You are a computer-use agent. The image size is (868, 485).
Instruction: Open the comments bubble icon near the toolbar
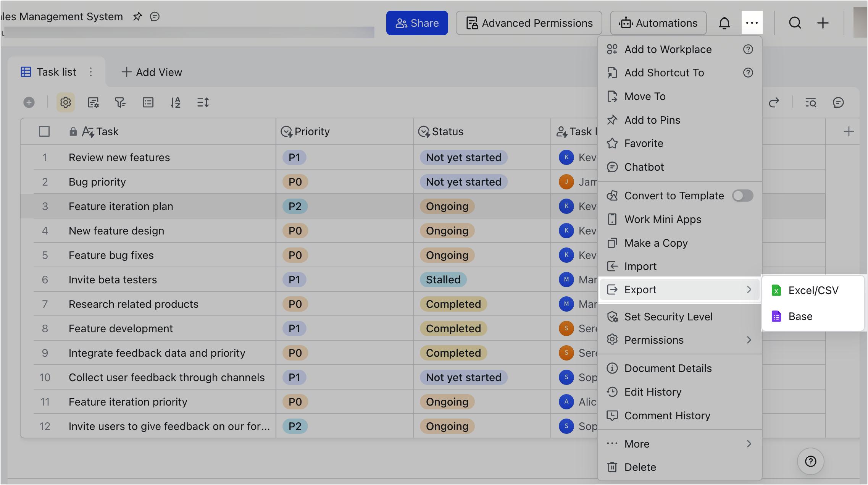[x=838, y=102]
